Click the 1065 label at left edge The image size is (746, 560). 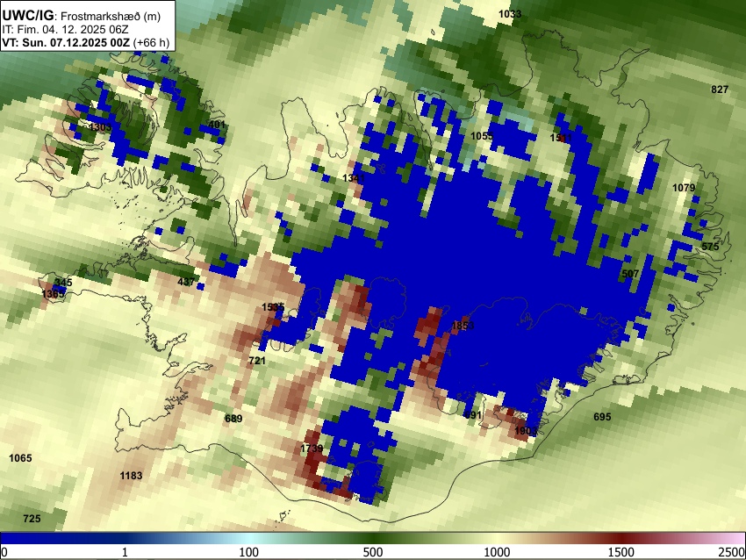click(x=20, y=458)
